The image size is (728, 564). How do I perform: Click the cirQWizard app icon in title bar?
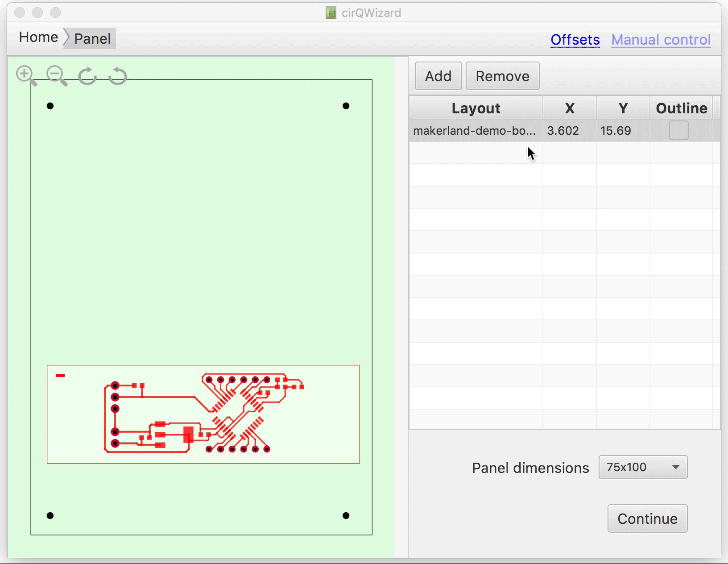click(x=331, y=12)
